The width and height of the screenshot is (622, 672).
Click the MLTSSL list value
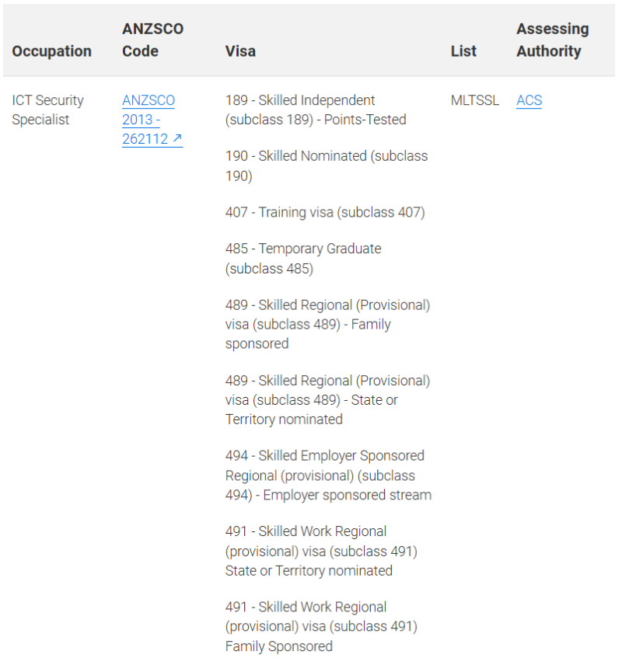pyautogui.click(x=475, y=100)
